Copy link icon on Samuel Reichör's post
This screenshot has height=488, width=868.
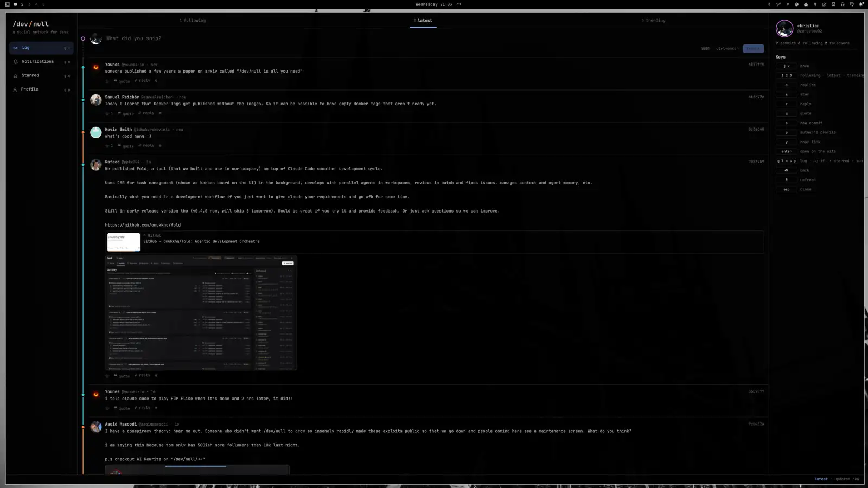click(x=160, y=113)
